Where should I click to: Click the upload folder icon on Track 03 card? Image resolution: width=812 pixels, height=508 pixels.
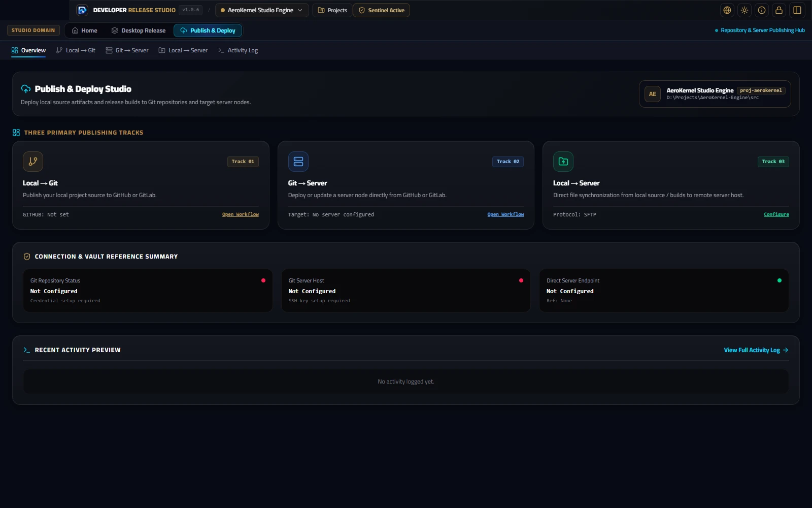tap(563, 162)
